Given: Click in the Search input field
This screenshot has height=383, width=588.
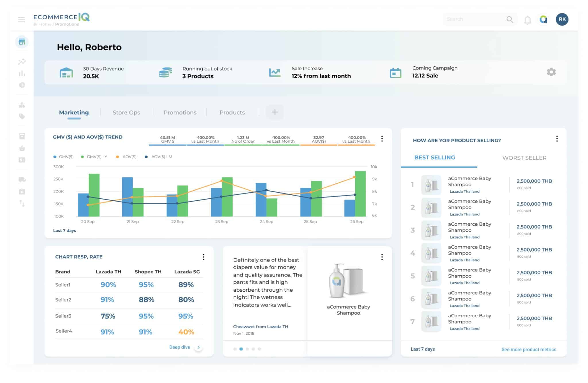Looking at the screenshot, I should [x=474, y=19].
